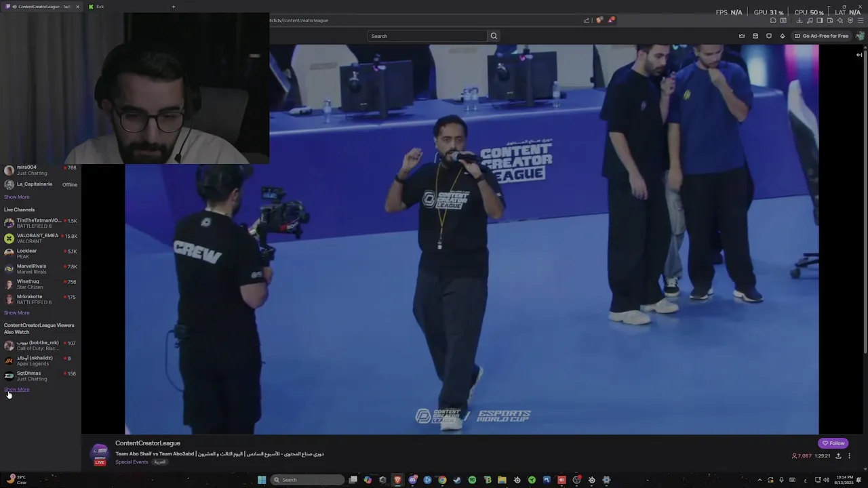The image size is (868, 488).
Task: Expand Show More under followed channels
Action: tap(16, 197)
